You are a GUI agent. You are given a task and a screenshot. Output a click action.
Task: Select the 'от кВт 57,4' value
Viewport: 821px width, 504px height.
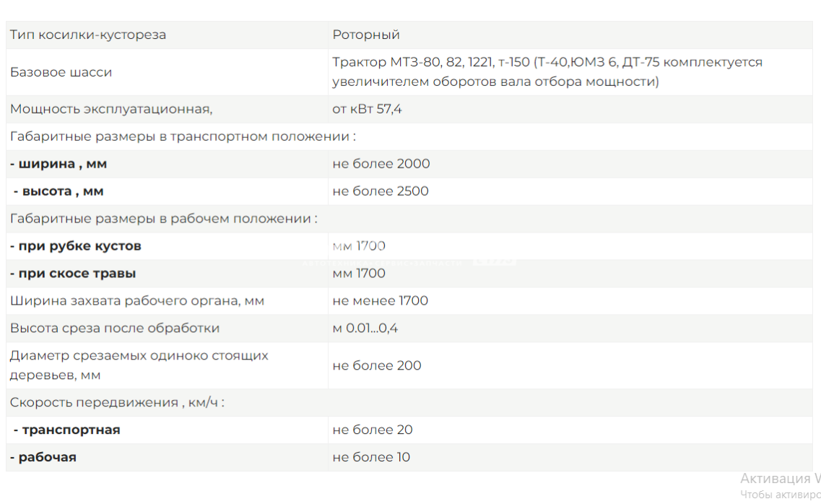(367, 110)
